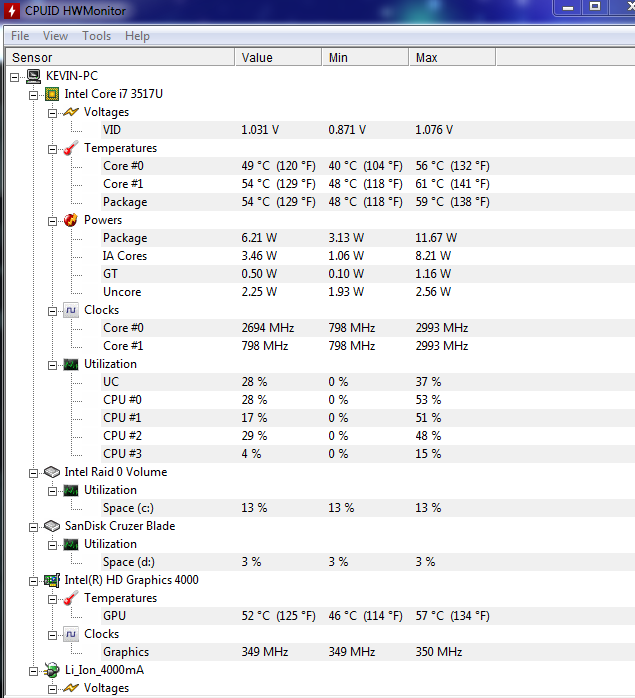This screenshot has height=698, width=635.
Task: Click the CPU Voltages lightning icon
Action: (71, 112)
